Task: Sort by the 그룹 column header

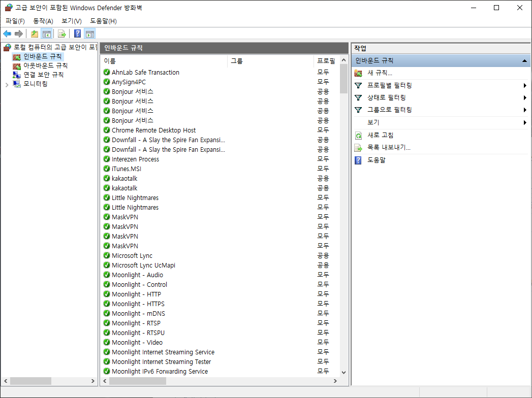Action: 270,61
